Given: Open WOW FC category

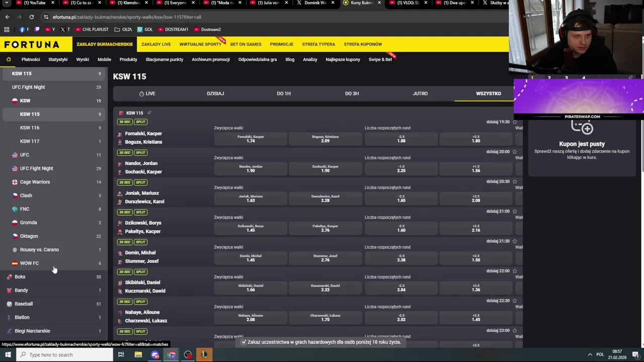Looking at the screenshot, I should click(53, 263).
